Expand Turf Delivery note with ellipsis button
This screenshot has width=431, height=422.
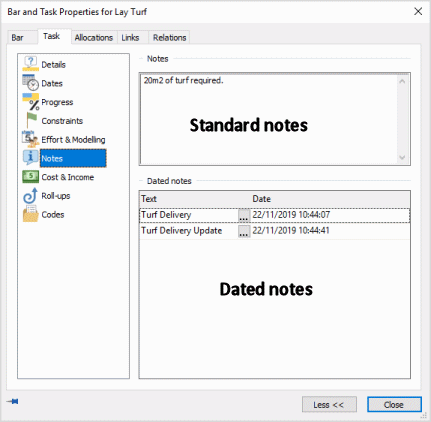point(244,215)
